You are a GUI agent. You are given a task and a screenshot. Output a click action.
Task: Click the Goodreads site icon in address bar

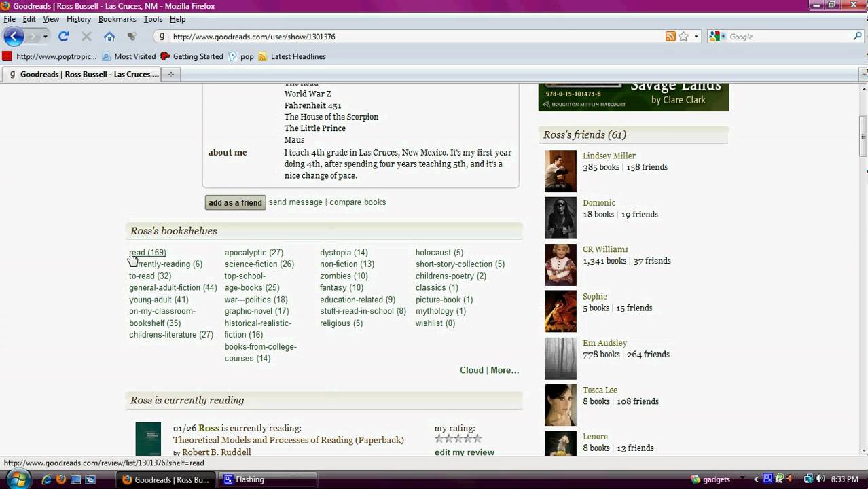(162, 37)
